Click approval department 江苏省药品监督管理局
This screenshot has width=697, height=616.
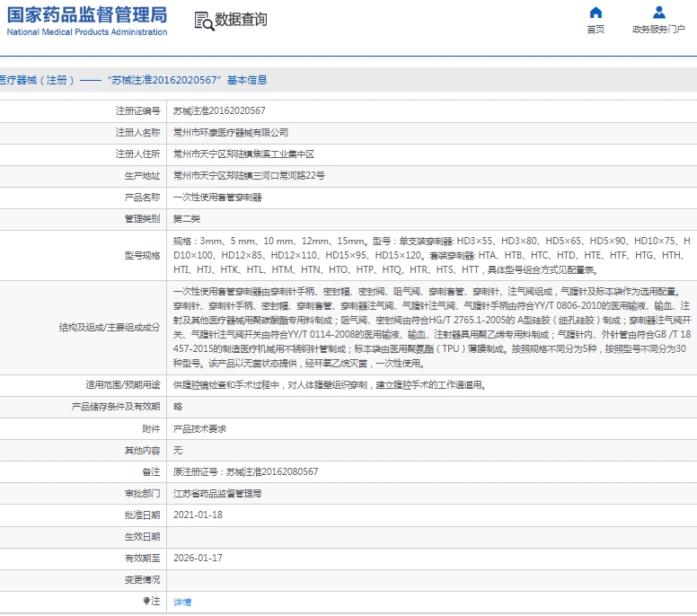click(217, 493)
